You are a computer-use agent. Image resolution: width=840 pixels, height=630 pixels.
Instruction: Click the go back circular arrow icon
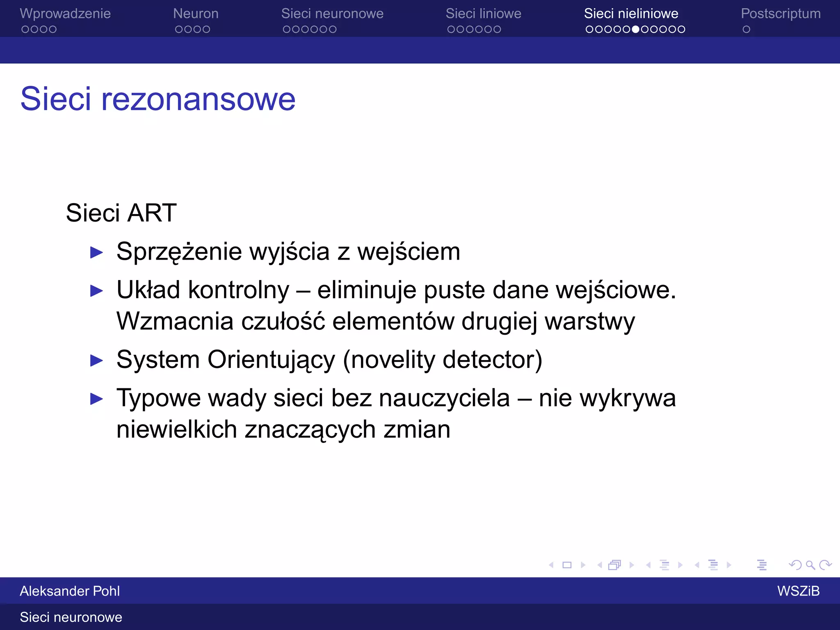(795, 565)
